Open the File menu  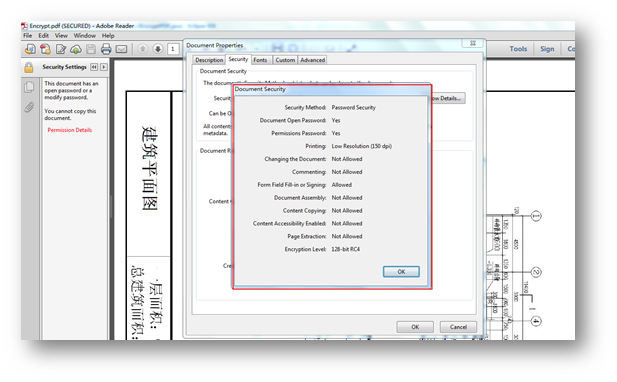[28, 36]
